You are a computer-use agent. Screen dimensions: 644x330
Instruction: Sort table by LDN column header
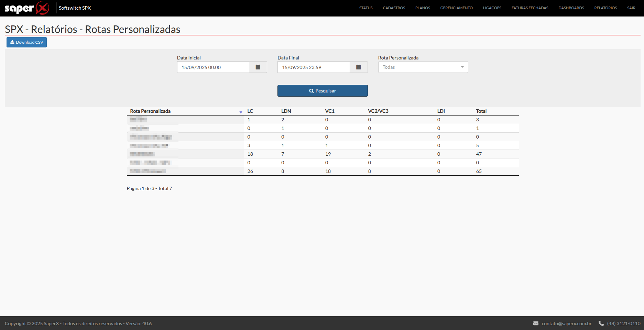(x=286, y=111)
